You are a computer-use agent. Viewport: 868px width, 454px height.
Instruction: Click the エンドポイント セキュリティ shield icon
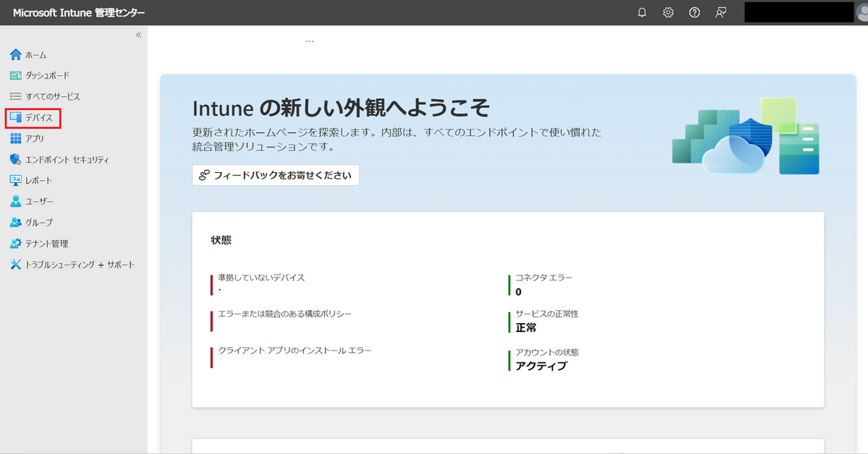(16, 159)
